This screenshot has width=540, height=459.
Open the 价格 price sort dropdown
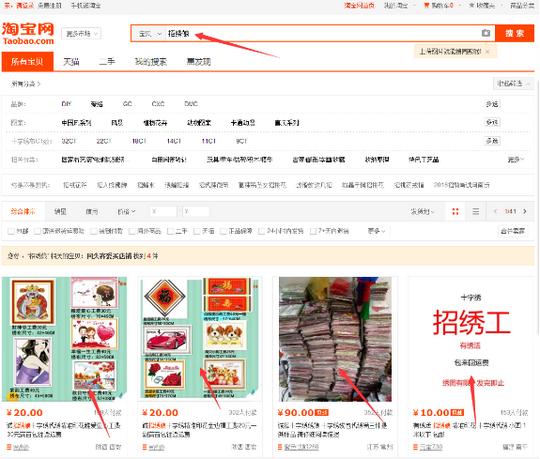[x=126, y=211]
